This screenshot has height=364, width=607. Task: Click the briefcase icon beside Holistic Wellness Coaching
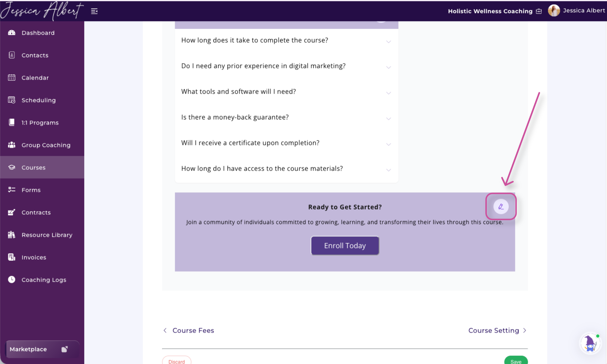point(539,11)
